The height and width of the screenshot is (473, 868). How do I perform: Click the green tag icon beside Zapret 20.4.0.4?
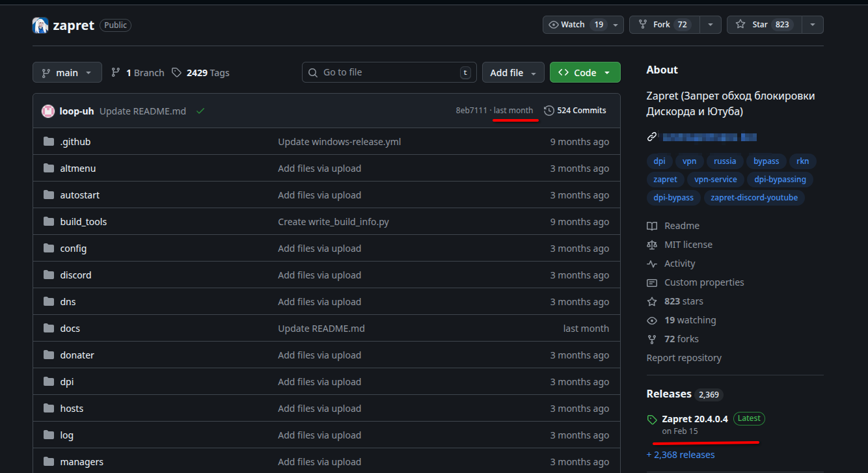(652, 420)
